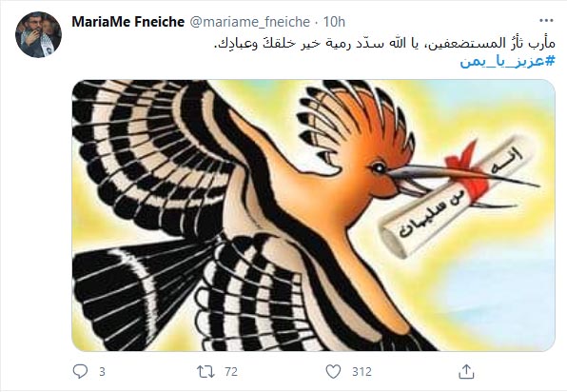
Task: Select the reply count 3
Action: click(x=102, y=372)
